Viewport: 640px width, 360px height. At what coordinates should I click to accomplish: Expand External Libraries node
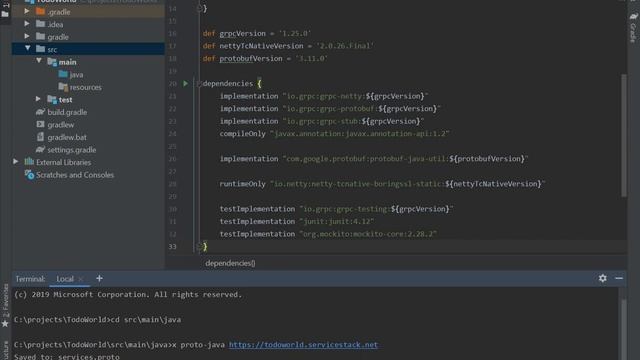(16, 162)
